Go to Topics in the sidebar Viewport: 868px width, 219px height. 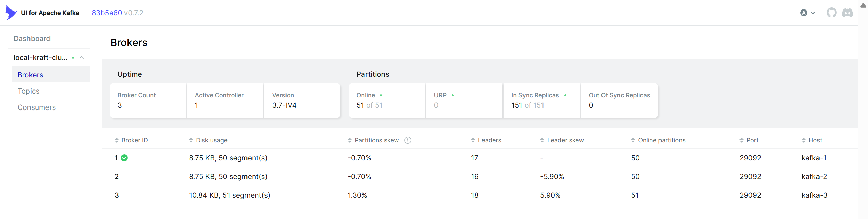point(28,91)
